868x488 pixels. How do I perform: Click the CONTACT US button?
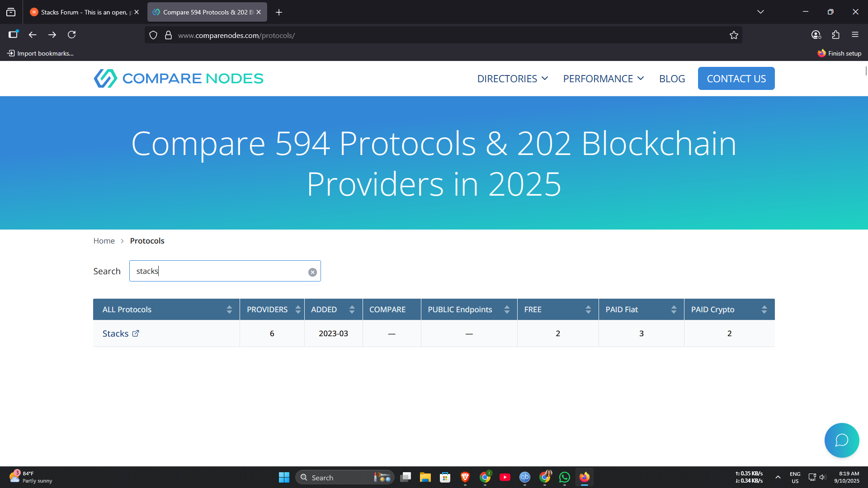(736, 79)
